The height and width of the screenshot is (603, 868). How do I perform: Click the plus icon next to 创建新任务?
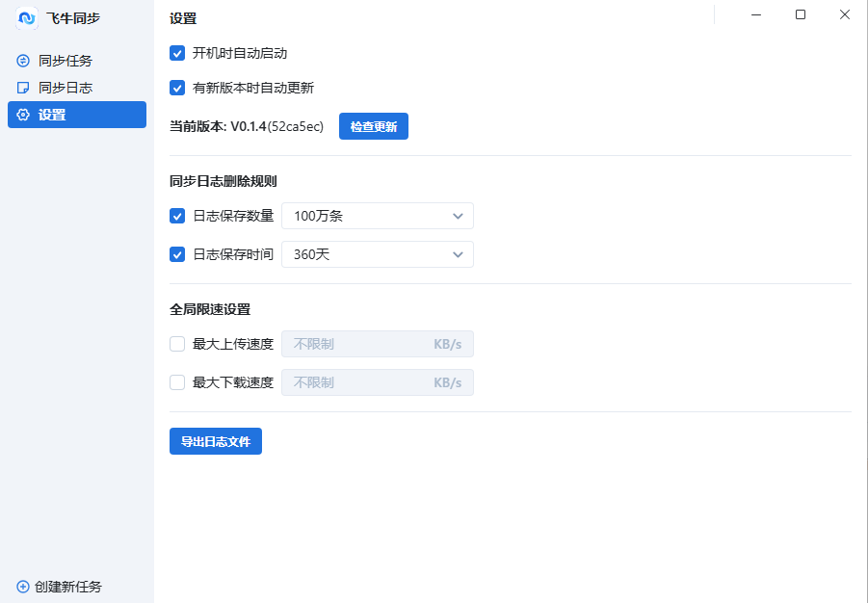coord(21,587)
